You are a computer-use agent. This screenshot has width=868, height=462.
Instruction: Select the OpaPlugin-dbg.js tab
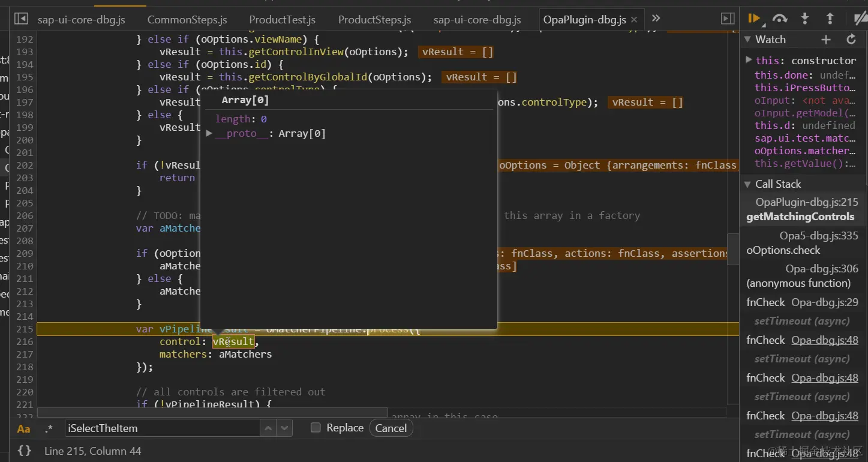(x=585, y=20)
